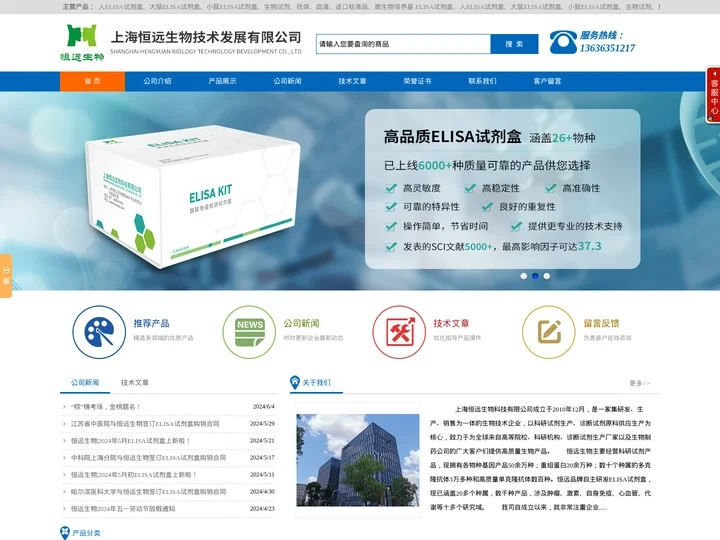Select the second banner slide dot
Image resolution: width=720 pixels, height=540 pixels.
coord(535,276)
